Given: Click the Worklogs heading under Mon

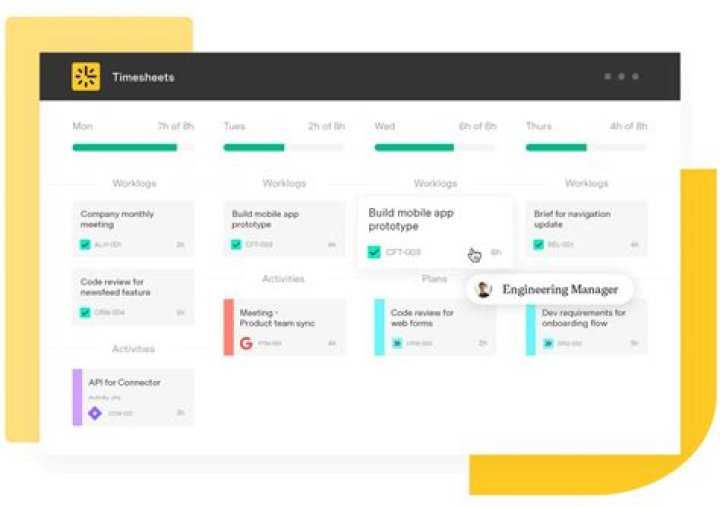Looking at the screenshot, I should pyautogui.click(x=134, y=183).
